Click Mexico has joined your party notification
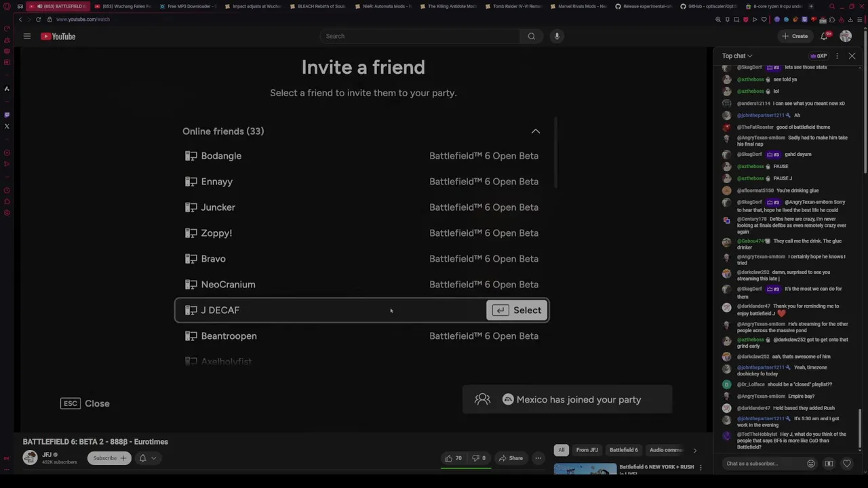868x488 pixels. pos(567,399)
